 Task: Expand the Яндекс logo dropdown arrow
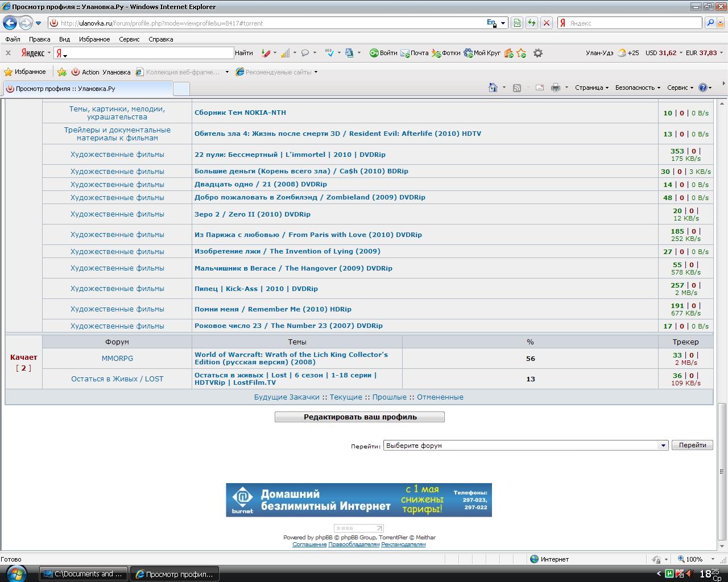(x=49, y=53)
